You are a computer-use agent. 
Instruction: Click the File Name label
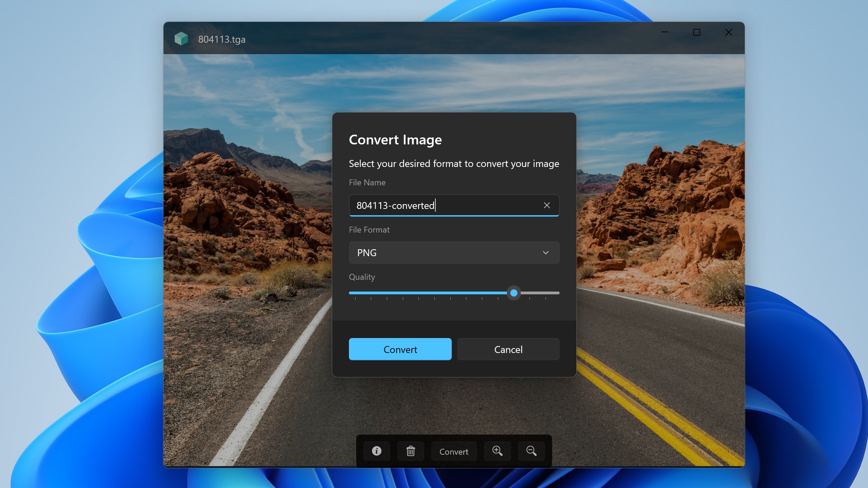click(367, 183)
